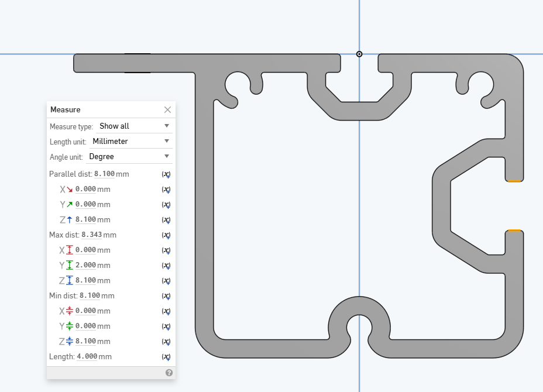Screen dimensions: 543x392
Task: Click variable icon for Min dist X row
Action: 166,311
